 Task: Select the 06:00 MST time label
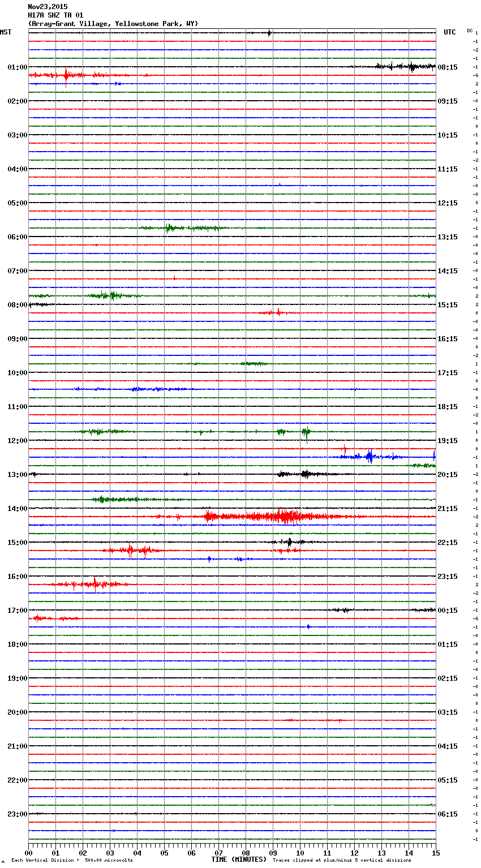tap(18, 237)
